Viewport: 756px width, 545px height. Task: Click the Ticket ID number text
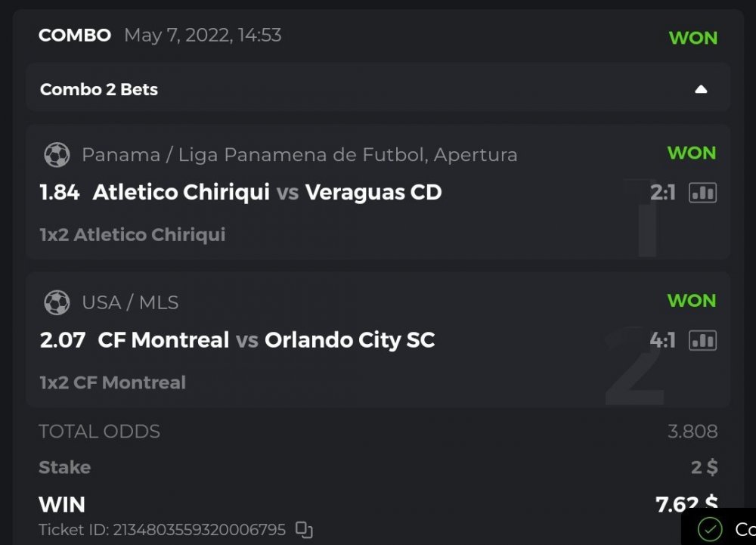pyautogui.click(x=200, y=530)
